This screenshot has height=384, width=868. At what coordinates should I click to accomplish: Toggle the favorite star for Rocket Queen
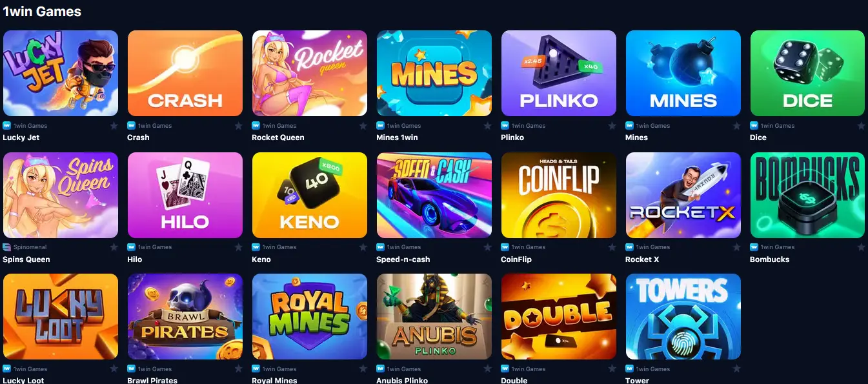[x=363, y=126]
